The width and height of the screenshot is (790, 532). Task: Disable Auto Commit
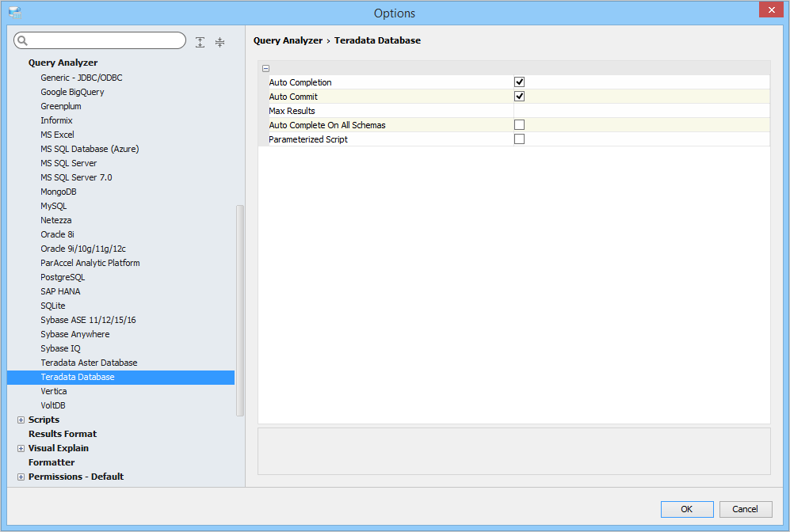click(519, 96)
